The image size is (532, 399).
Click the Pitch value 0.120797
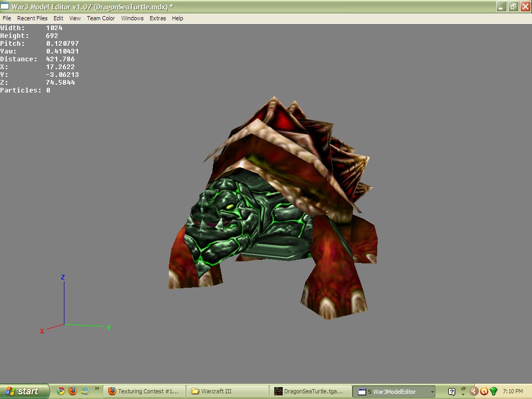pyautogui.click(x=62, y=44)
